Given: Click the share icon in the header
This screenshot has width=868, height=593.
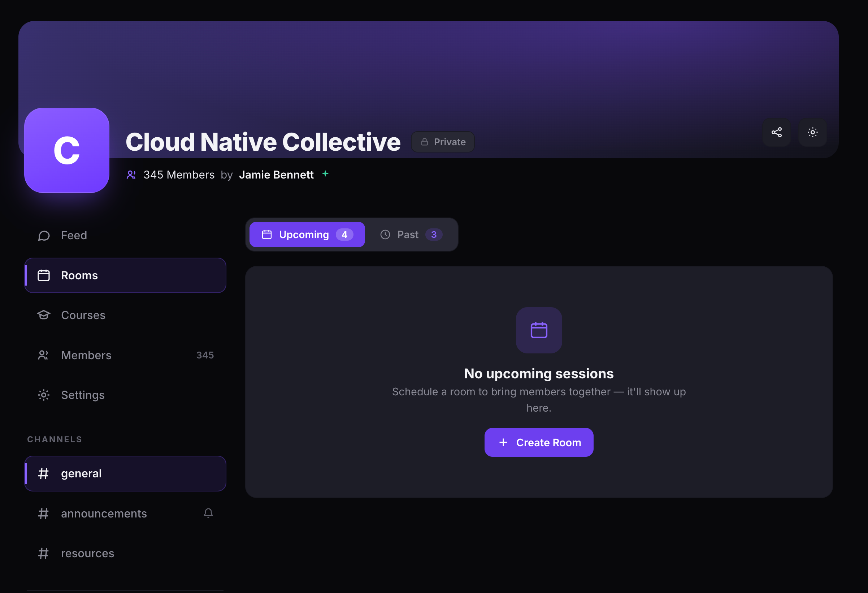Looking at the screenshot, I should [x=777, y=132].
